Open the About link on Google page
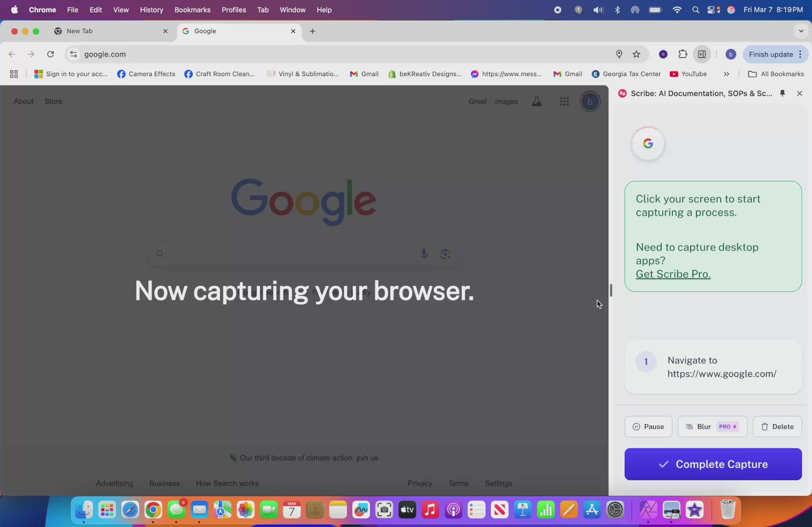The width and height of the screenshot is (812, 527). [23, 101]
